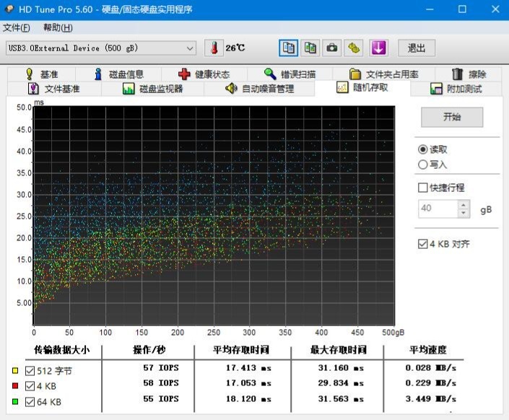The width and height of the screenshot is (509, 420).
Task: Click the copy text to clipboard icon
Action: click(x=289, y=48)
